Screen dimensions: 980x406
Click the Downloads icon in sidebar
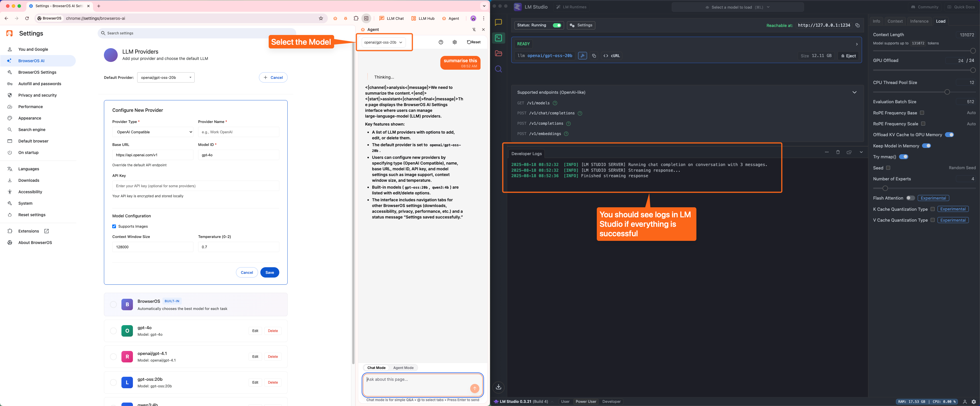pos(498,387)
